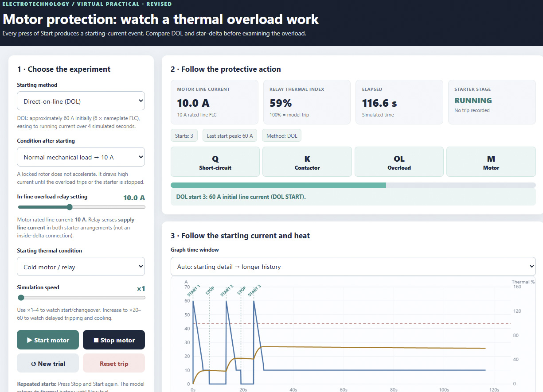This screenshot has width=543, height=392.
Task: Click the 'Motor protection' page title
Action: [160, 19]
